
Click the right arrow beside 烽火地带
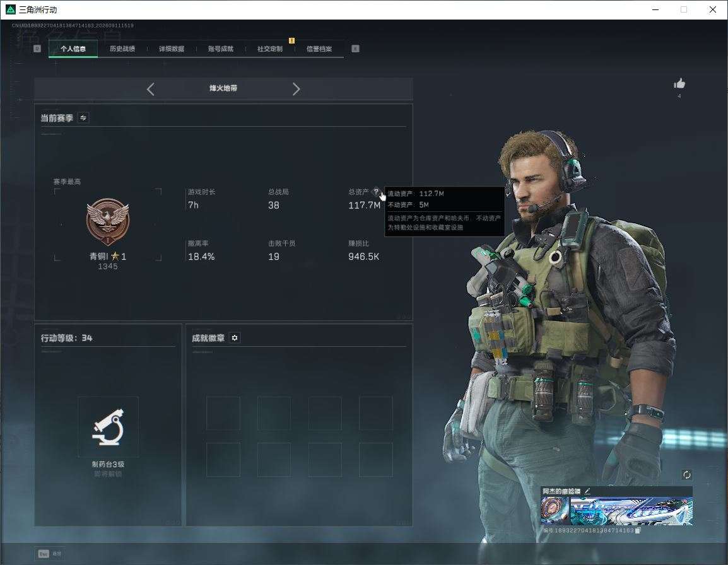296,89
